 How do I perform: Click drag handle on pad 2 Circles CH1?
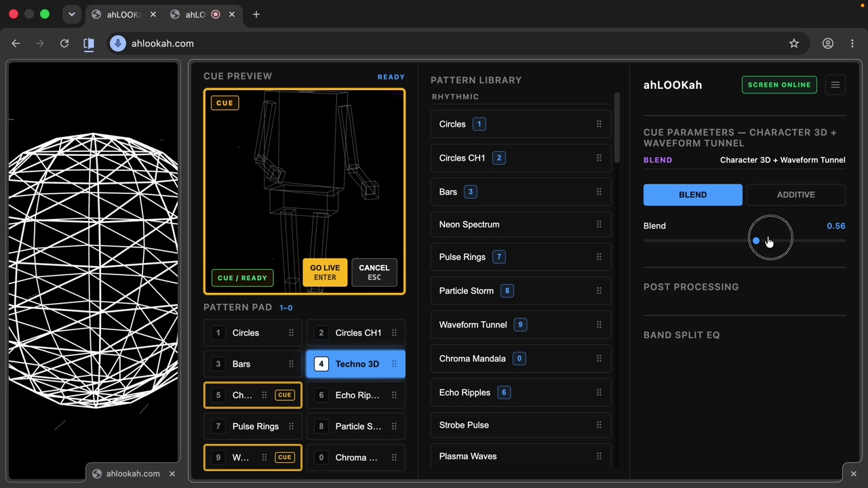tap(394, 333)
